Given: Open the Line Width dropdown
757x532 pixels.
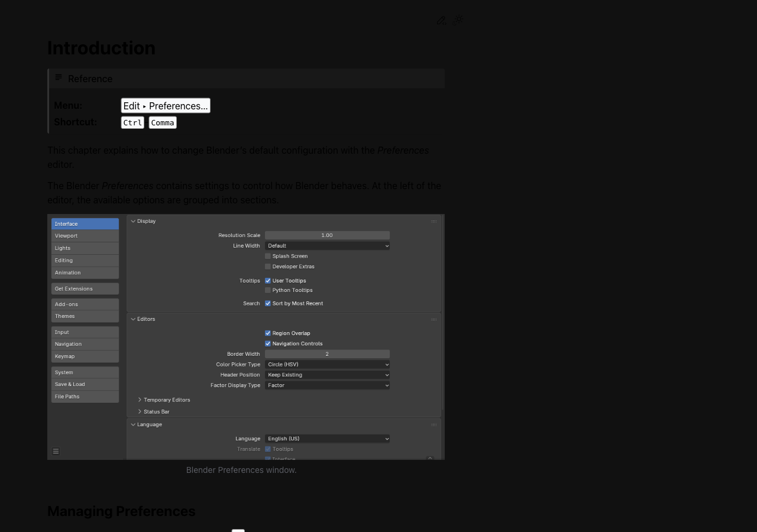Looking at the screenshot, I should [x=327, y=246].
